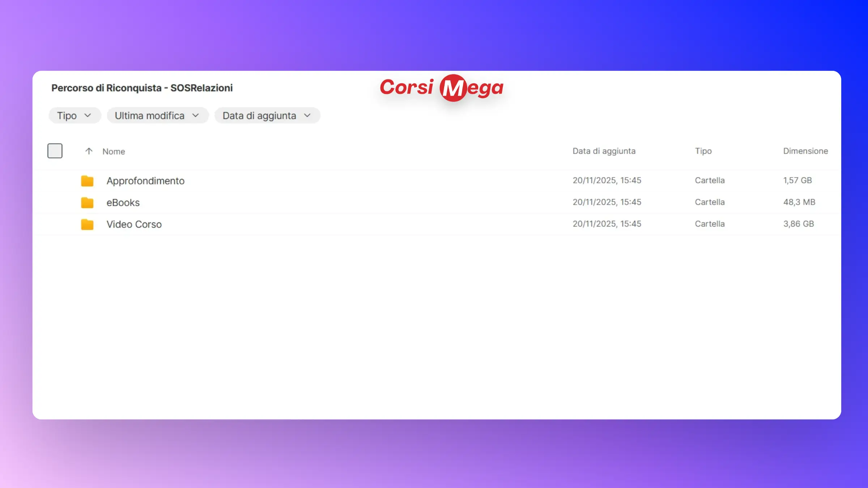Image resolution: width=868 pixels, height=488 pixels.
Task: Click the sort arrow beside Nome
Action: pyautogui.click(x=89, y=151)
